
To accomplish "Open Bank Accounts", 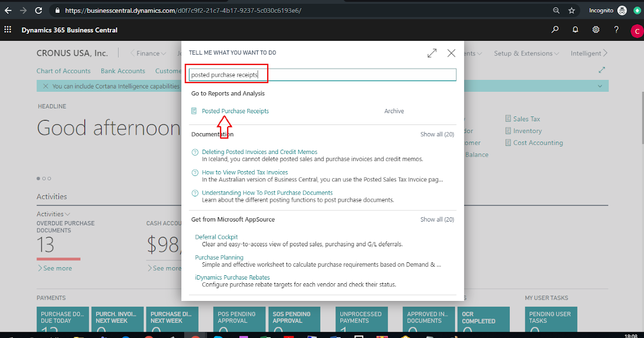I will (123, 71).
